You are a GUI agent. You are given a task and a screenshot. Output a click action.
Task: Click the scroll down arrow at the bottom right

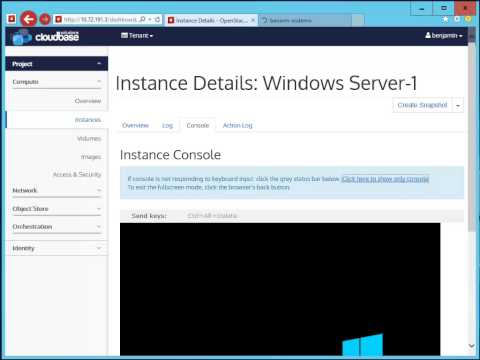[471, 346]
